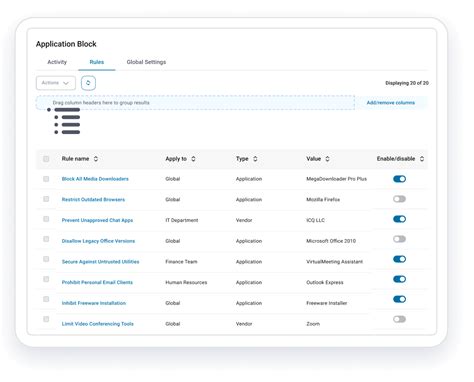Check the Block All Media Downloaders row checkbox

pyautogui.click(x=46, y=179)
